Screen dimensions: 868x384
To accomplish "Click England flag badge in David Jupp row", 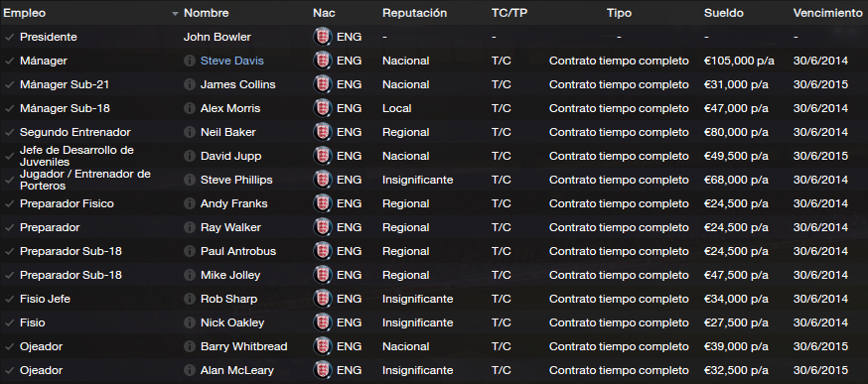I will point(322,156).
